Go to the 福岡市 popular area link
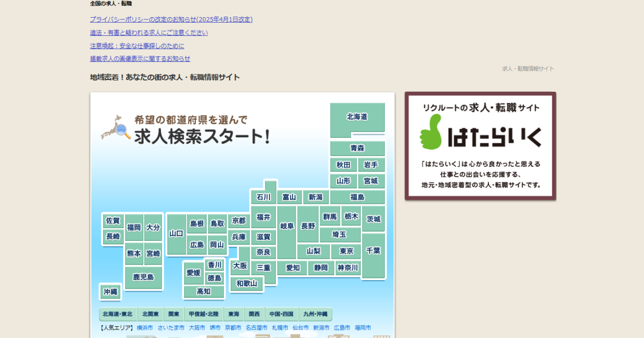The image size is (644, 338). click(362, 328)
